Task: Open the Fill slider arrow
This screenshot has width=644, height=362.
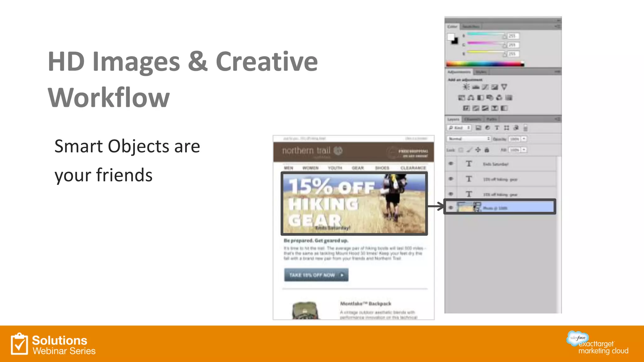Action: pyautogui.click(x=524, y=150)
